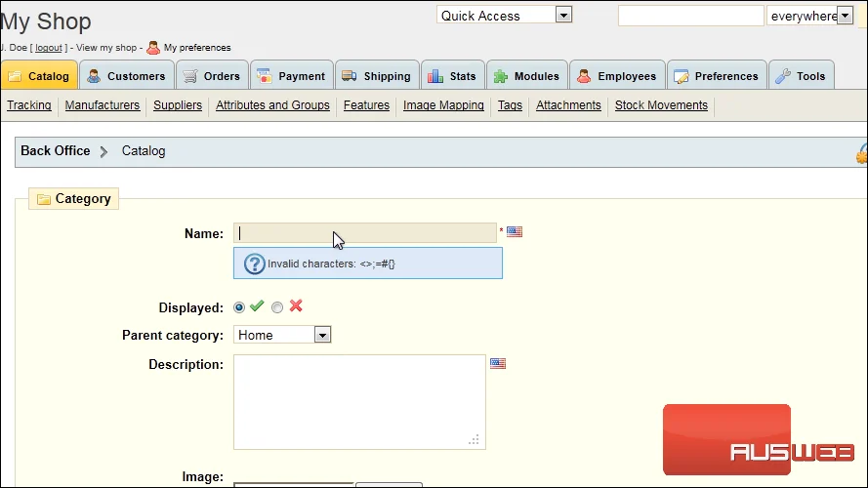Open Attachments link

(568, 105)
